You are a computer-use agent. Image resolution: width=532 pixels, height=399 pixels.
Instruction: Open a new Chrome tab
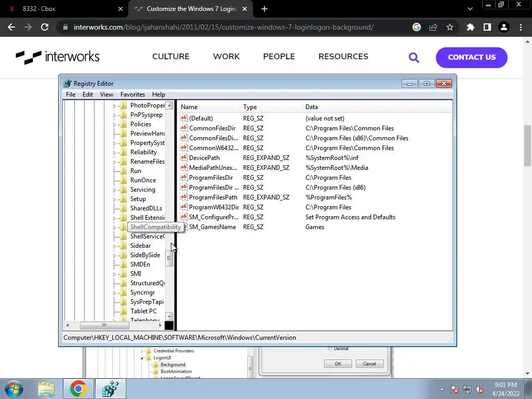tap(264, 9)
